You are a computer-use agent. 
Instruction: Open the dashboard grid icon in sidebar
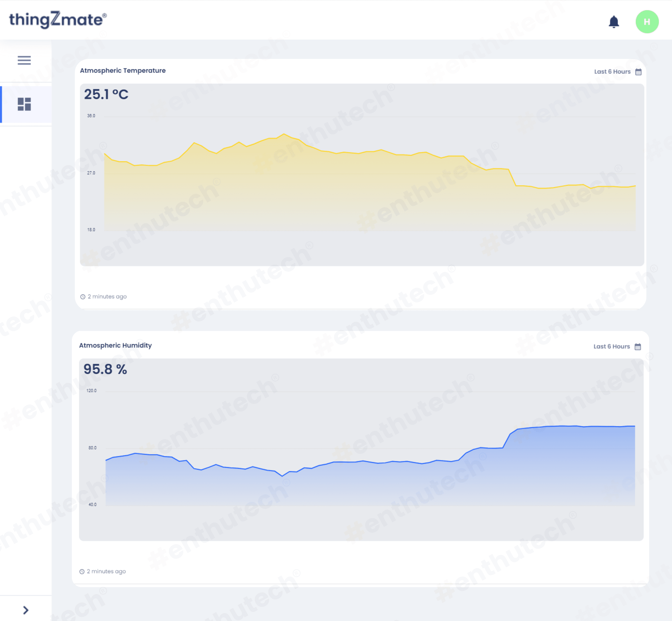click(x=24, y=104)
